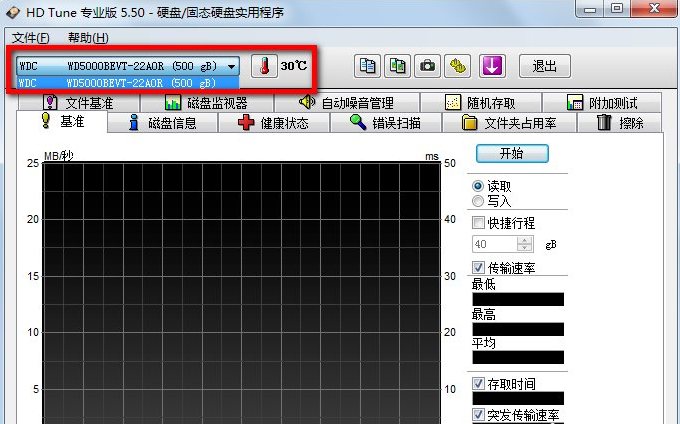Screen dimensions: 680x424
Task: Open the 磁盘信息 tab
Action: point(162,123)
